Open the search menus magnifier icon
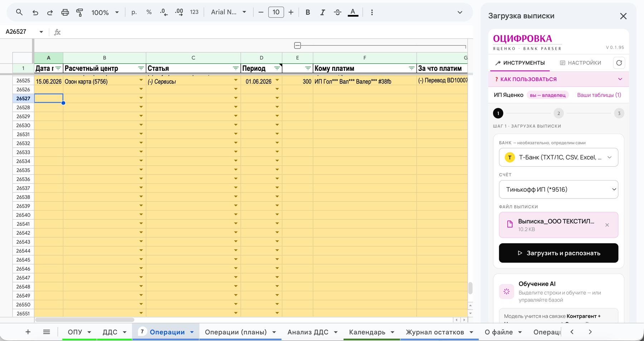The image size is (644, 341). pyautogui.click(x=19, y=12)
